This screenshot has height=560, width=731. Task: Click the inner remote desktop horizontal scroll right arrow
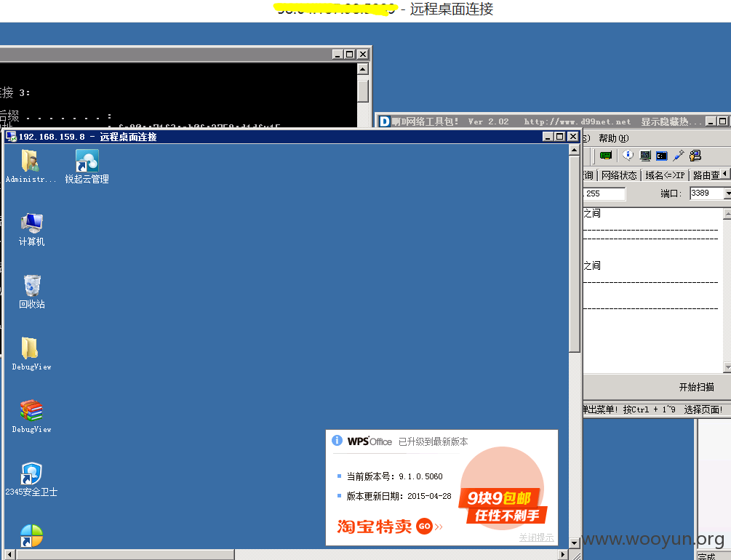tap(563, 555)
